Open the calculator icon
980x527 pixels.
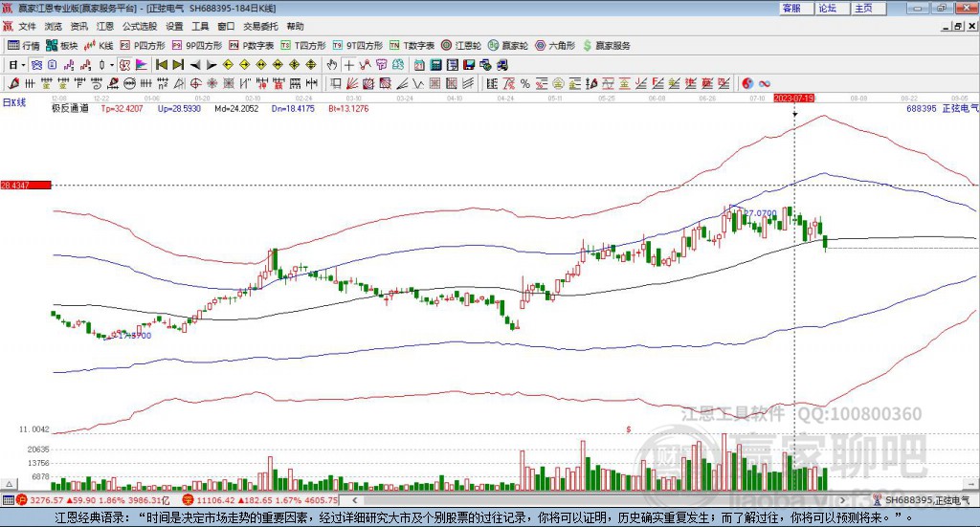(435, 65)
